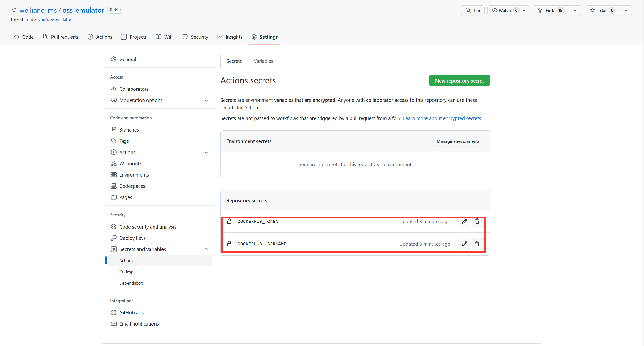Switch to the Variables tab
The width and height of the screenshot is (644, 346).
point(263,61)
